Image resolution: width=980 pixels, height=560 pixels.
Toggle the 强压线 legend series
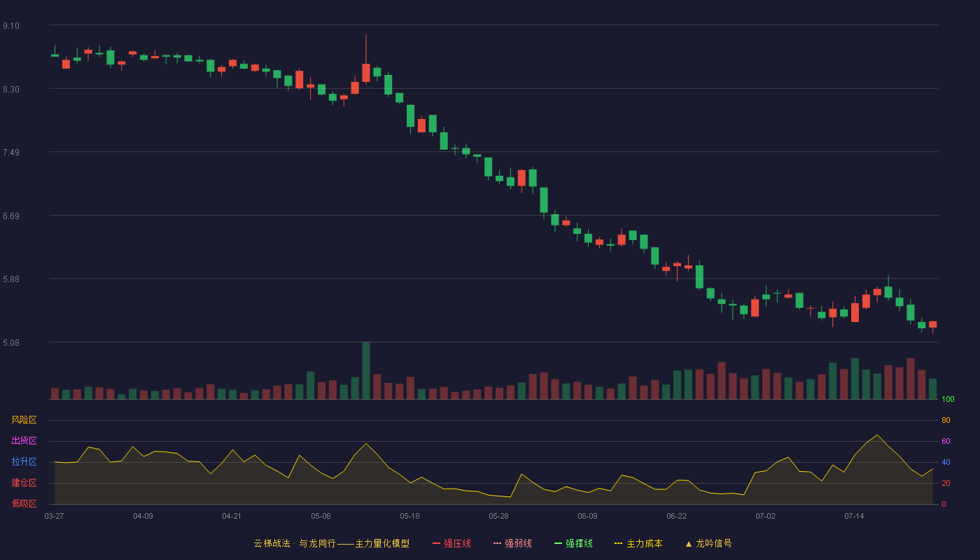point(451,543)
